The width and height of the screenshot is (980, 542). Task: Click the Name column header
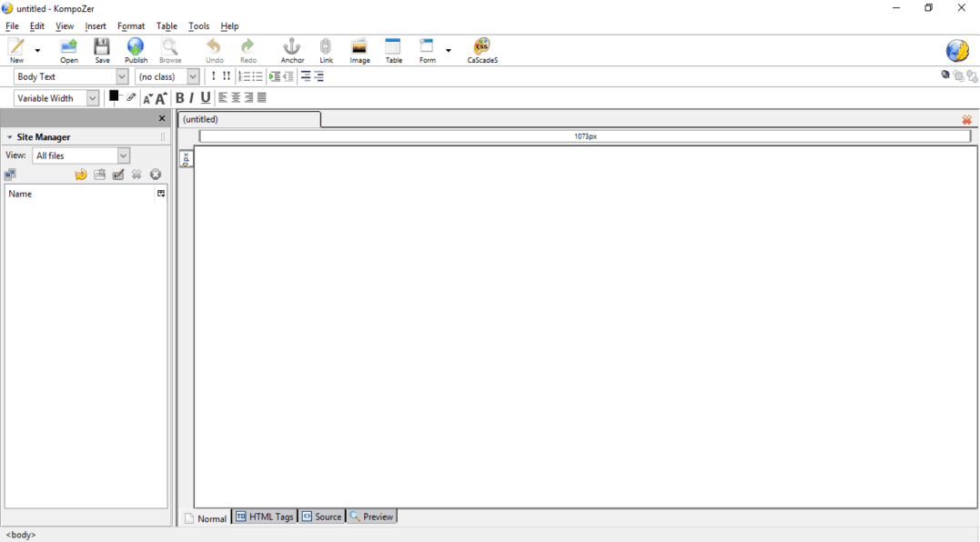[80, 194]
